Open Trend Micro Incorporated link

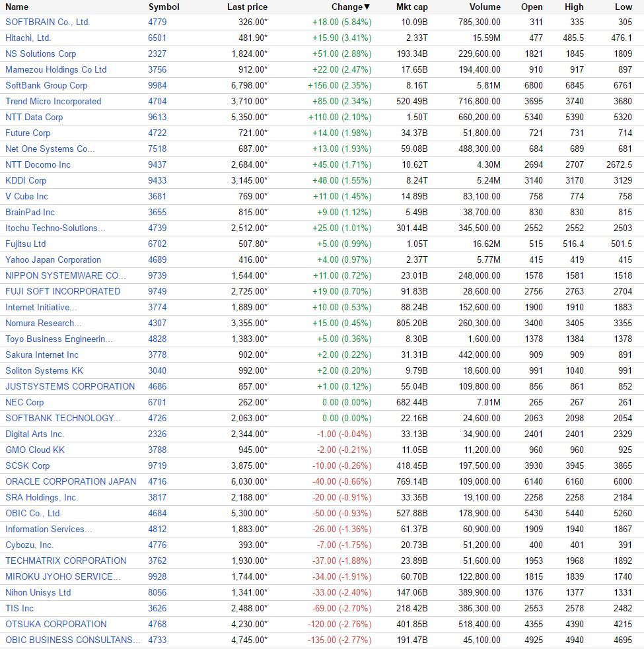[53, 102]
